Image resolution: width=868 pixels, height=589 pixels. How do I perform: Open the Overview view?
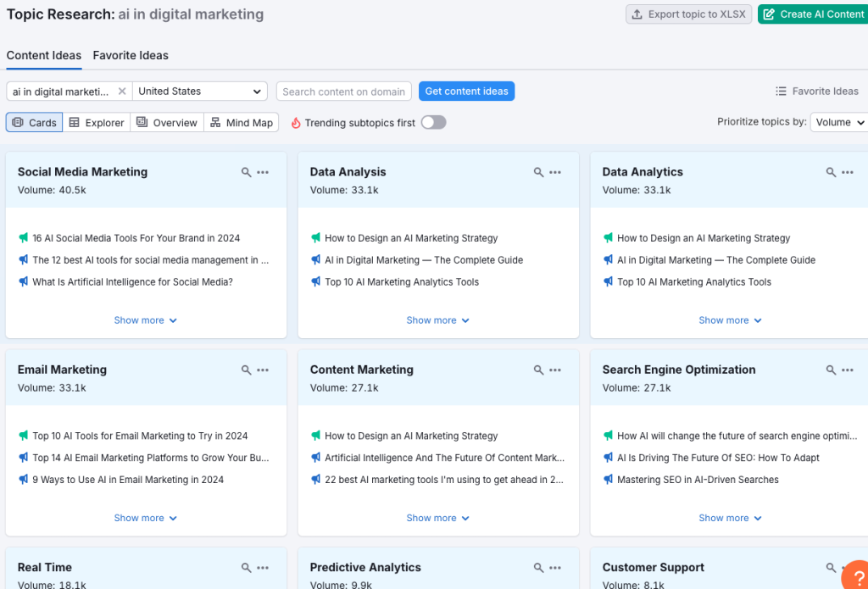[x=167, y=122]
